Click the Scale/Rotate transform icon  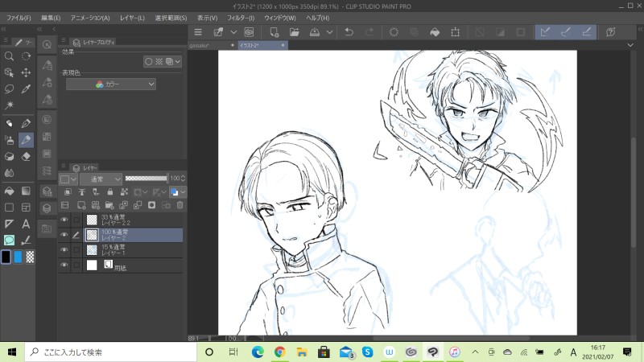pyautogui.click(x=455, y=32)
